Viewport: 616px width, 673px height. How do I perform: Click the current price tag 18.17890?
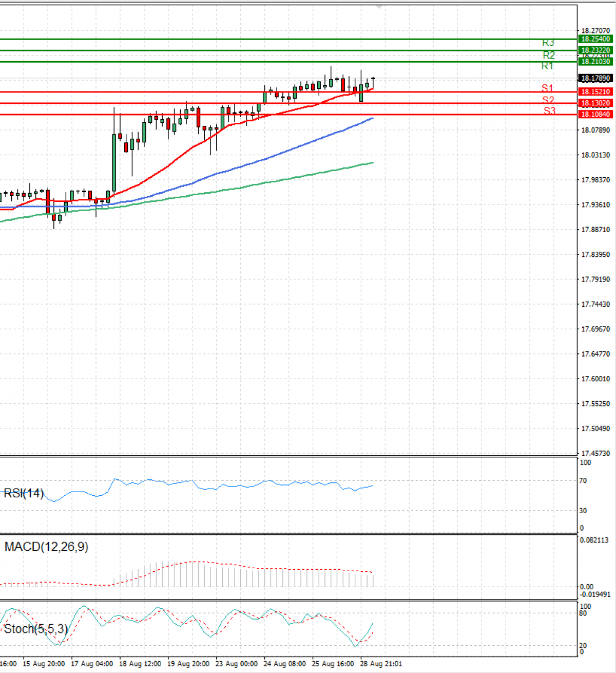595,78
